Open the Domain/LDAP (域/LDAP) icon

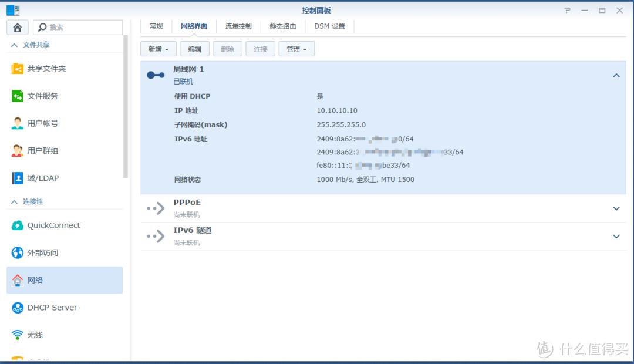(18, 178)
